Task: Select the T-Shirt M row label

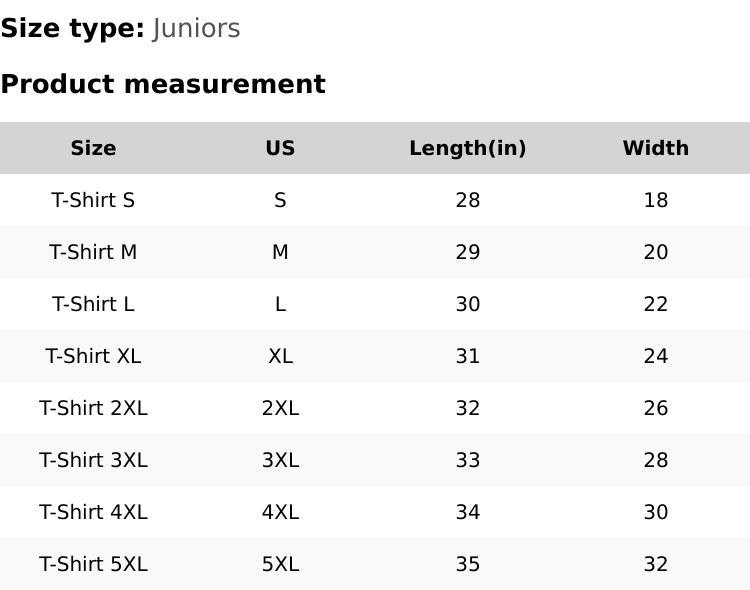Action: pos(93,252)
